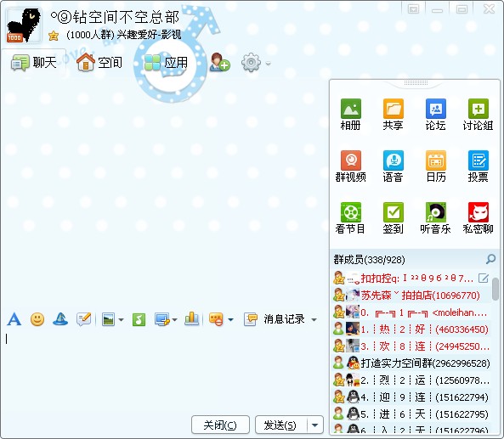Open the emoji smiley picker
This screenshot has width=504, height=439.
pos(37,319)
